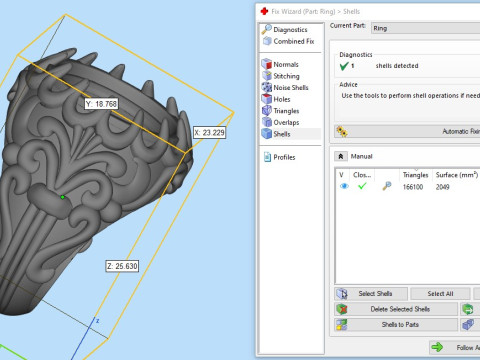Click the Y: 18.768 dimension label
480x360 pixels.
(x=101, y=104)
